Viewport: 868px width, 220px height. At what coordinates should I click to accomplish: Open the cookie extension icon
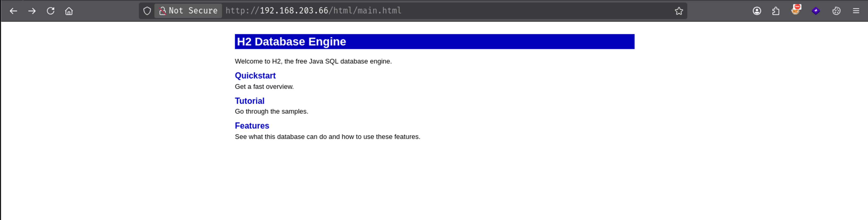pyautogui.click(x=836, y=11)
